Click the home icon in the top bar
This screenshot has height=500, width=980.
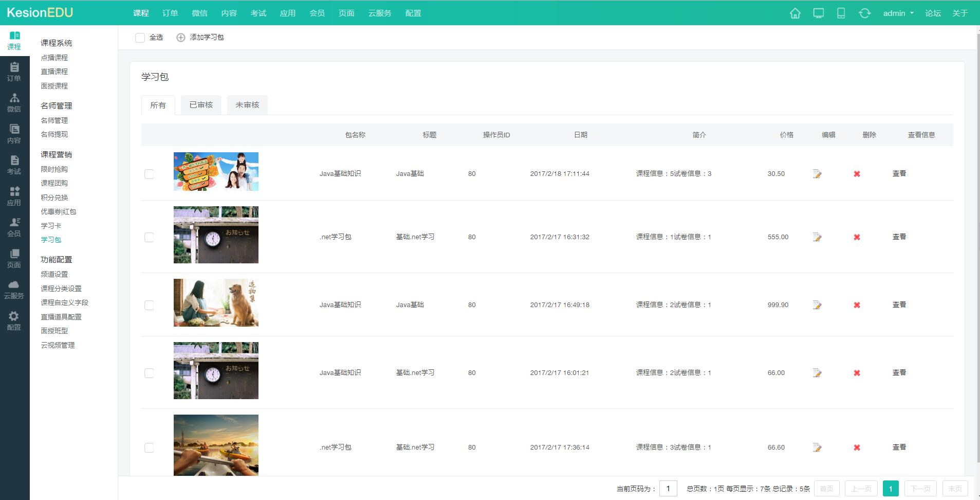(794, 13)
